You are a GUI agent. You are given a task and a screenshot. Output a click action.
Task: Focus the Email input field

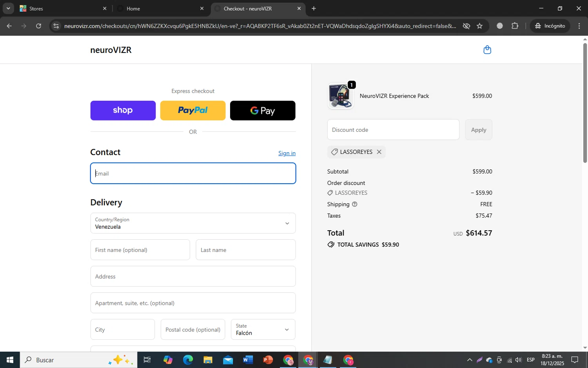point(193,173)
